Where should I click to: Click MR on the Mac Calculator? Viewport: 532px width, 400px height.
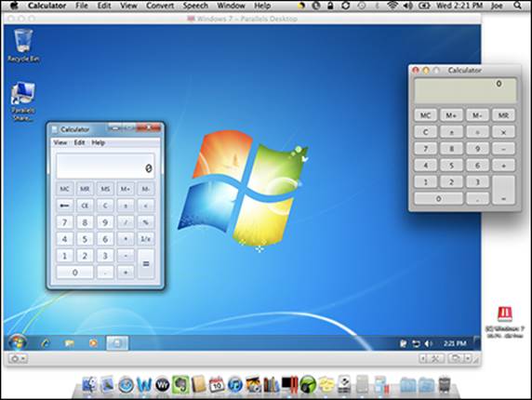503,115
